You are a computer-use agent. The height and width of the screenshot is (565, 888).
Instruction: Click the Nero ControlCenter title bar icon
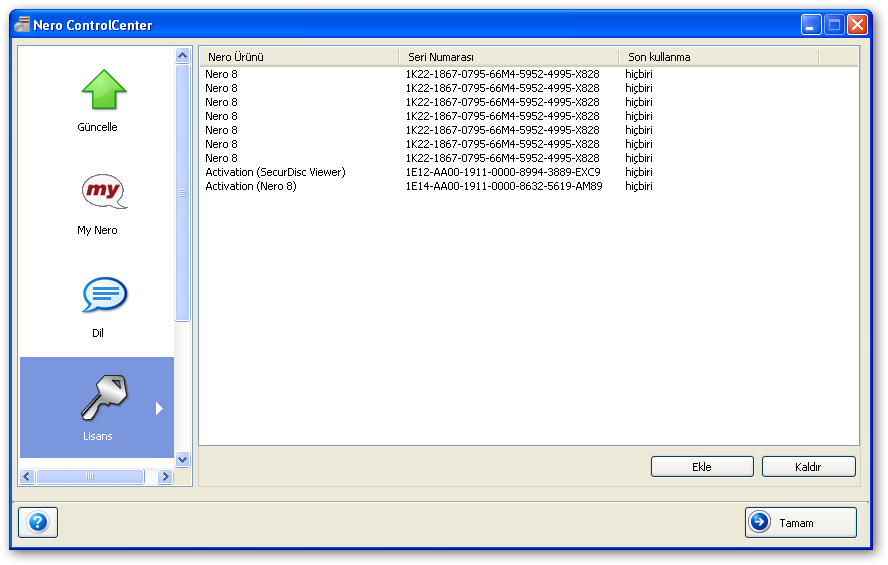[x=22, y=24]
